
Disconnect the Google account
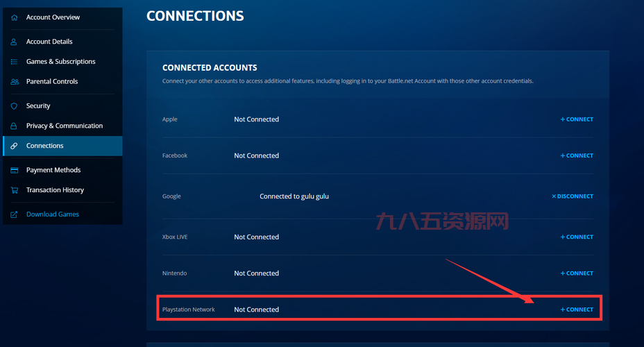(572, 196)
